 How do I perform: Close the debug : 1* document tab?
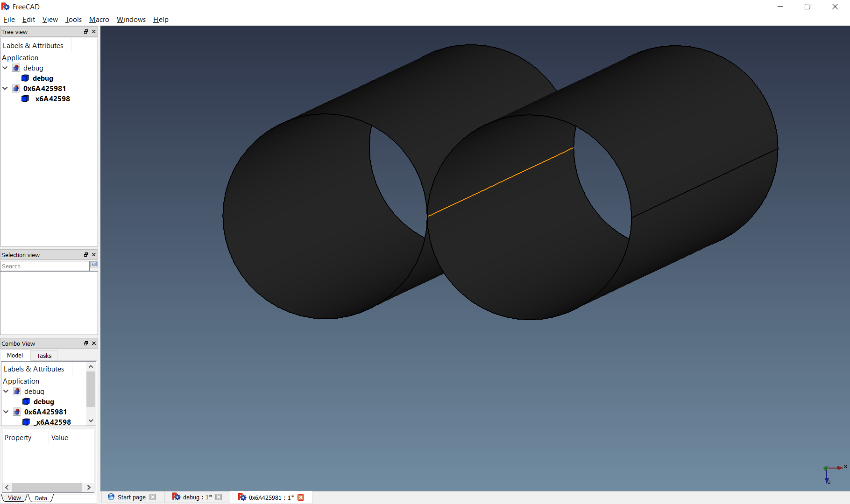pos(219,497)
